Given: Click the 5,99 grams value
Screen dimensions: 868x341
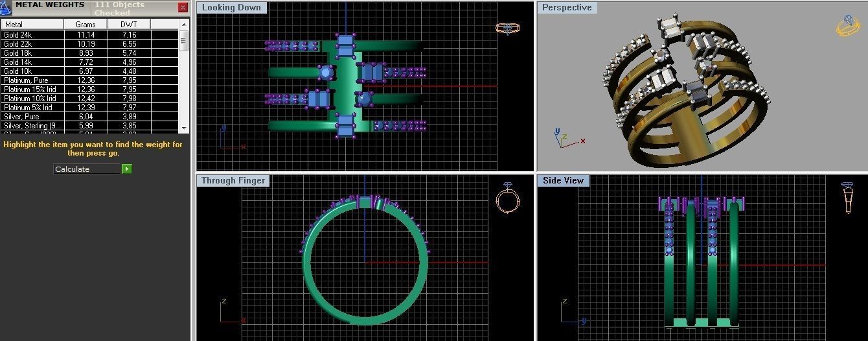Looking at the screenshot, I should click(x=86, y=125).
